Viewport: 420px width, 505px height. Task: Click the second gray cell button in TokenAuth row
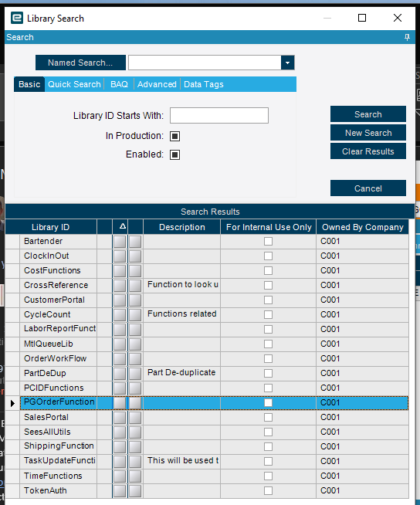(135, 491)
